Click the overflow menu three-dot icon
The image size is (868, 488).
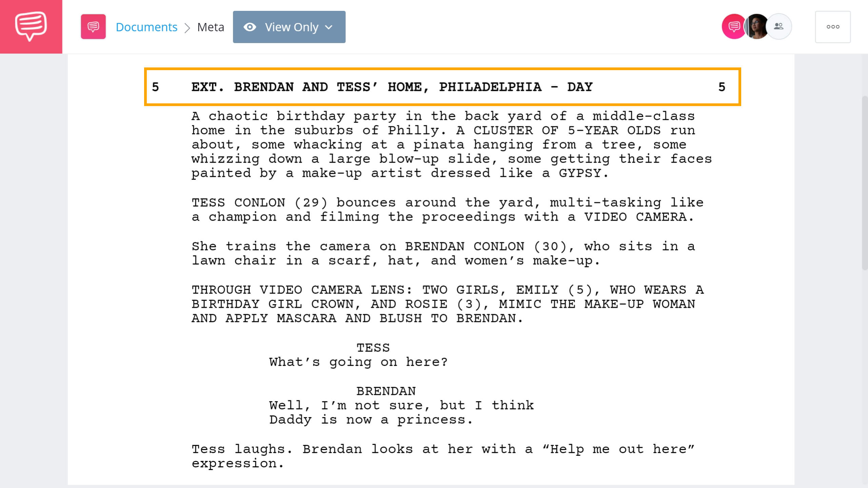pos(833,26)
